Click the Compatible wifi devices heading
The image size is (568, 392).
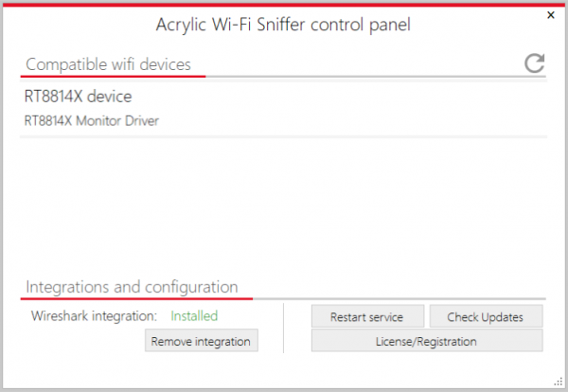pos(108,64)
